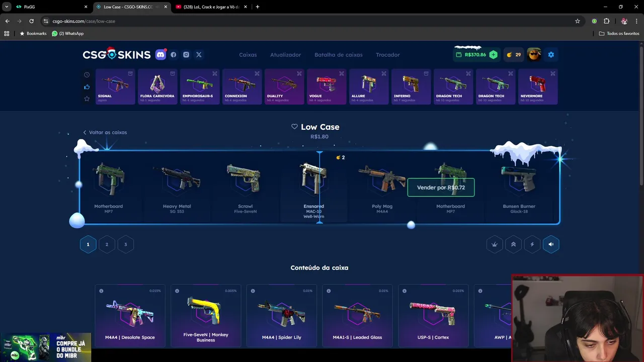Select open 3 cases option
The width and height of the screenshot is (644, 362).
126,244
